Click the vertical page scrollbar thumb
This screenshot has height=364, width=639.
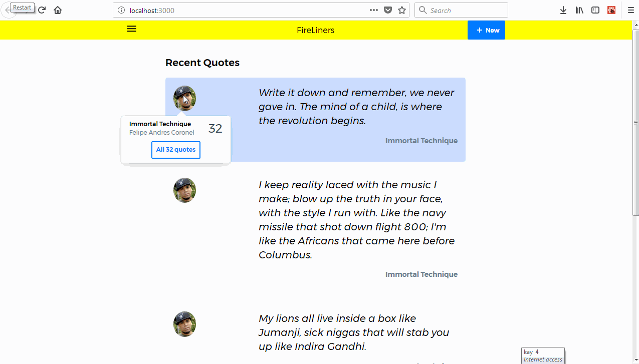tap(636, 123)
